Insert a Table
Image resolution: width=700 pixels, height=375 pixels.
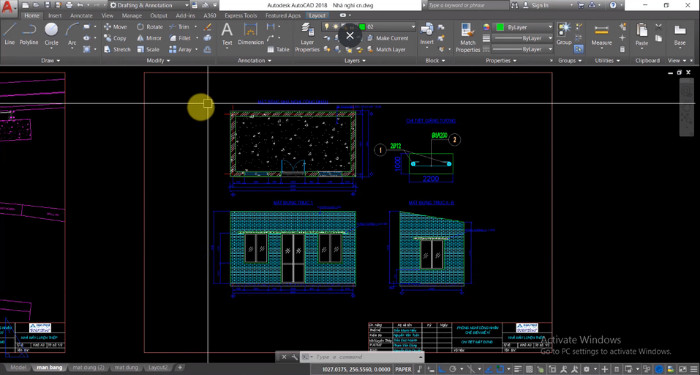[278, 50]
